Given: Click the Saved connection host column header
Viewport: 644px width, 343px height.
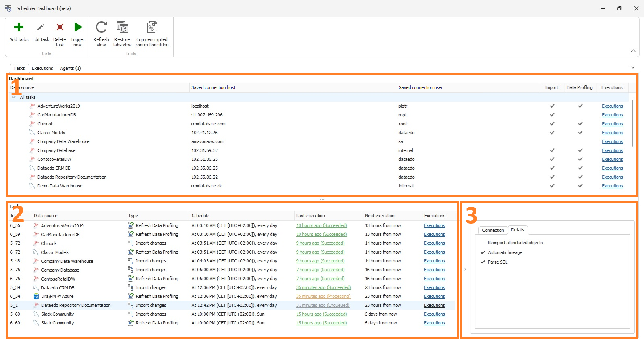Looking at the screenshot, I should pos(293,87).
